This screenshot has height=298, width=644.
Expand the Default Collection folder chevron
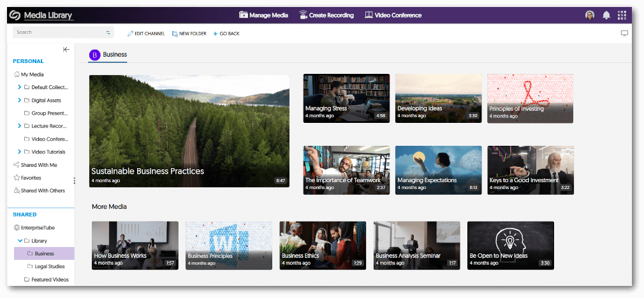click(x=19, y=87)
